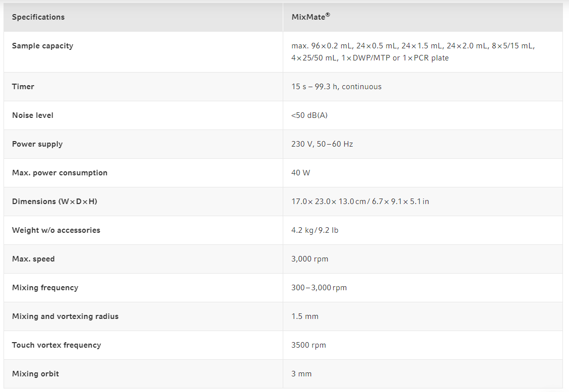Click the 4.2 kg/9.2 lb value

pos(315,230)
